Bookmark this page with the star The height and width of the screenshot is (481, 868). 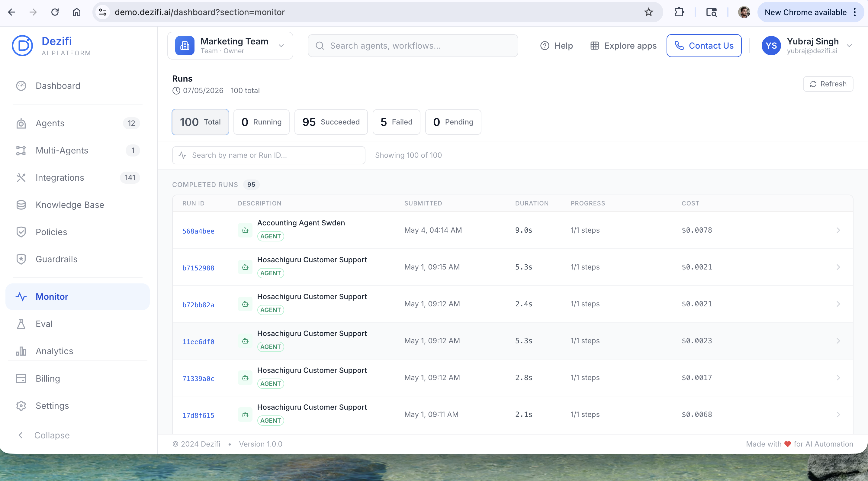[648, 12]
